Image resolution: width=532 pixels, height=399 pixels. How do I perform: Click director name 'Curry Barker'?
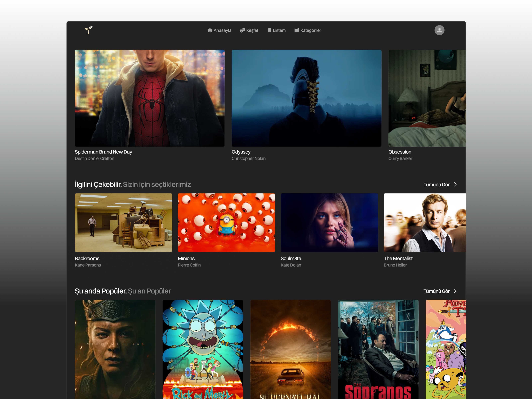tap(400, 158)
